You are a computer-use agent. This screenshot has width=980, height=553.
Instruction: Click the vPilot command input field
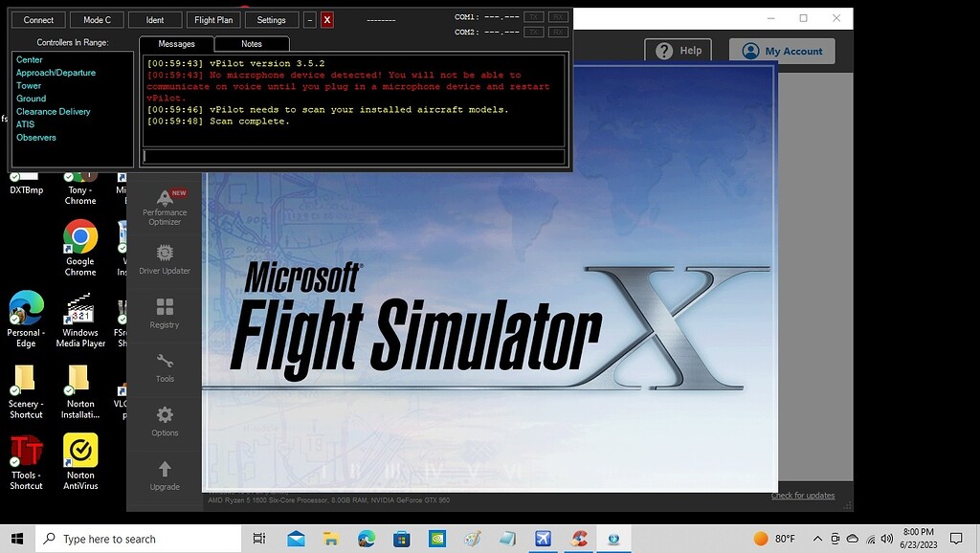tap(354, 156)
